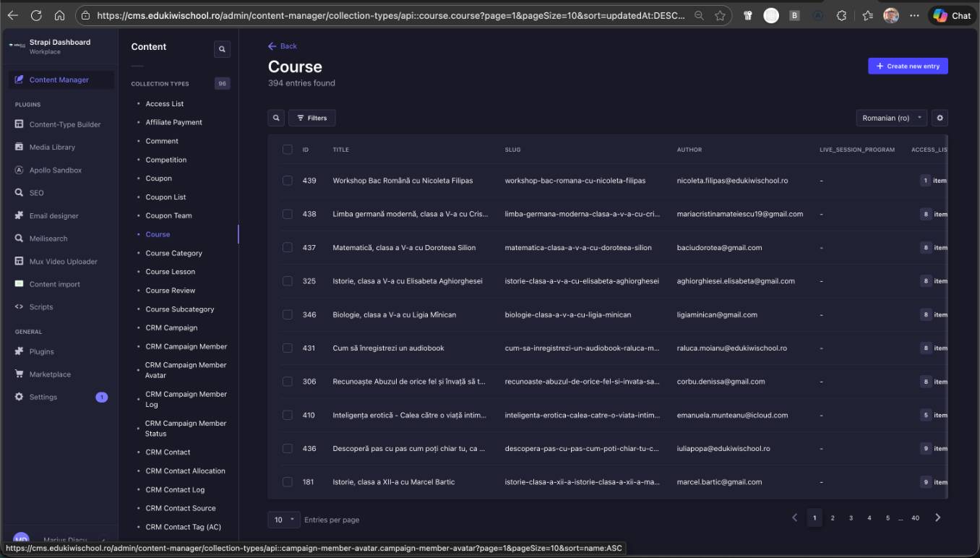Open Mux Video Uploader icon

(19, 261)
